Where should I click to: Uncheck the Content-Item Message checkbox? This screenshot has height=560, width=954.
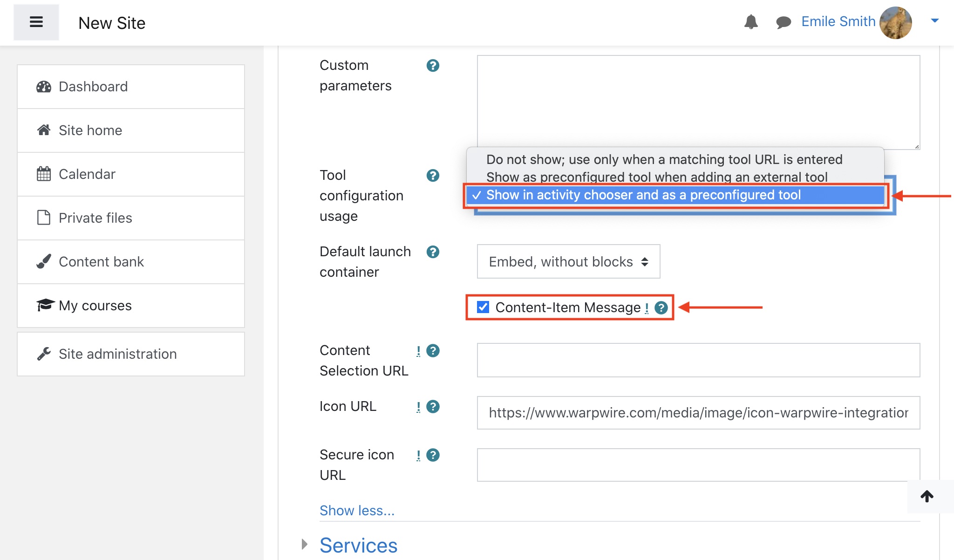(x=483, y=307)
